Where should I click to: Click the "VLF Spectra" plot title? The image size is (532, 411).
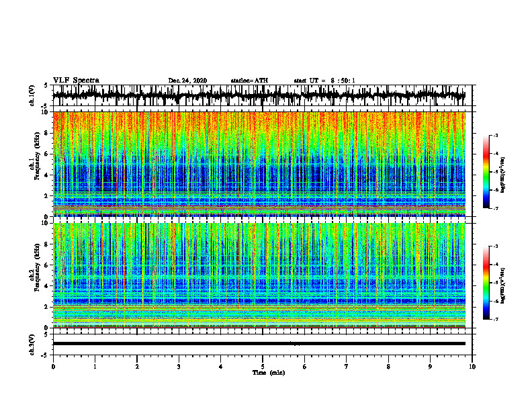[x=76, y=81]
